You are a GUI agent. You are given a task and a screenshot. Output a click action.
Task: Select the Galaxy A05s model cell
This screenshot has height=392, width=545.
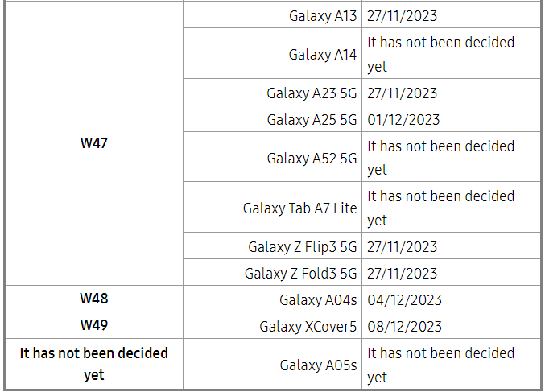[272, 364]
